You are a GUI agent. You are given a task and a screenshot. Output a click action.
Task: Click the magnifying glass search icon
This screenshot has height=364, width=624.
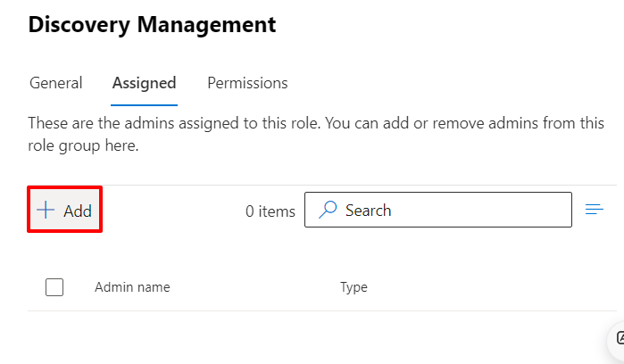(x=328, y=211)
